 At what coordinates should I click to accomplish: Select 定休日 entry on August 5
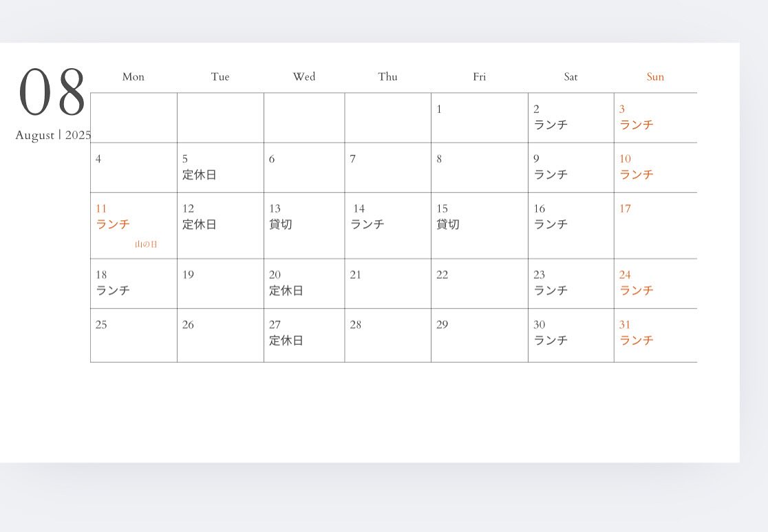pos(200,175)
